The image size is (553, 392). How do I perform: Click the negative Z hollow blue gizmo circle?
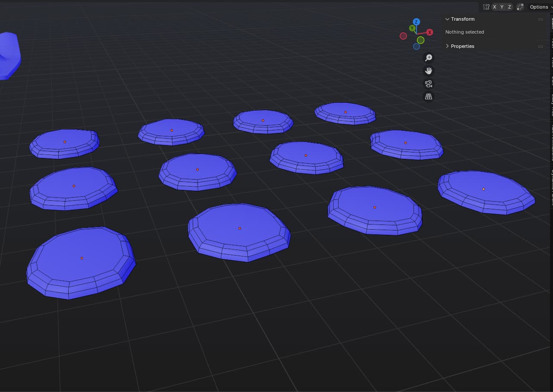[416, 46]
